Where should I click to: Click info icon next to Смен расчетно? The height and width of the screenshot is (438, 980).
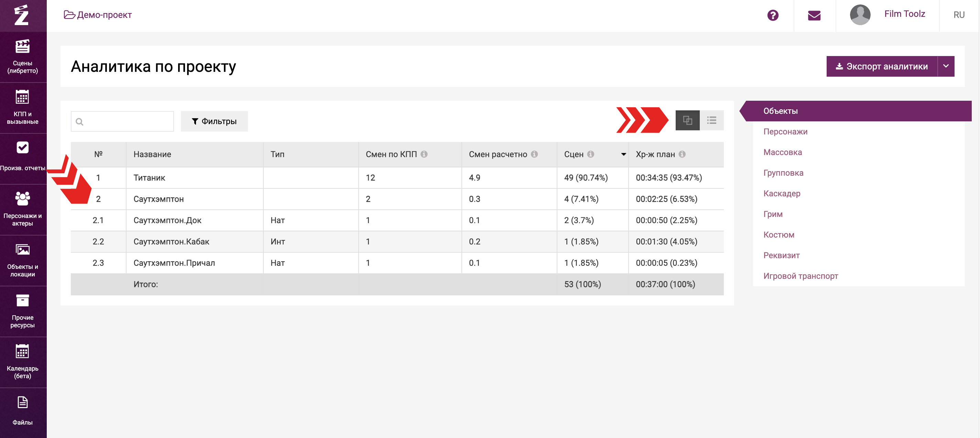(x=534, y=154)
